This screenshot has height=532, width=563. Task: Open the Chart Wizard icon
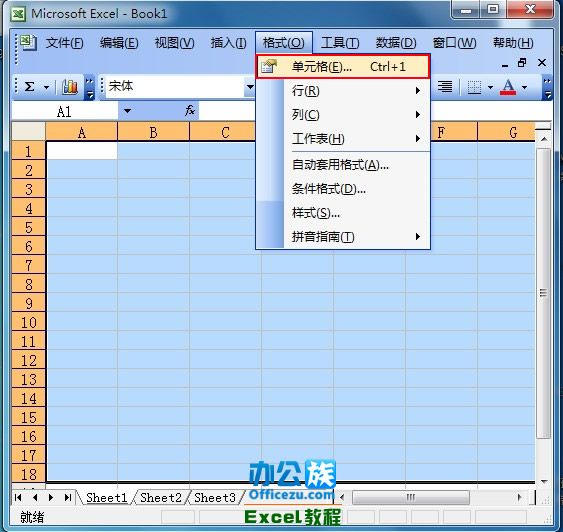(x=70, y=87)
